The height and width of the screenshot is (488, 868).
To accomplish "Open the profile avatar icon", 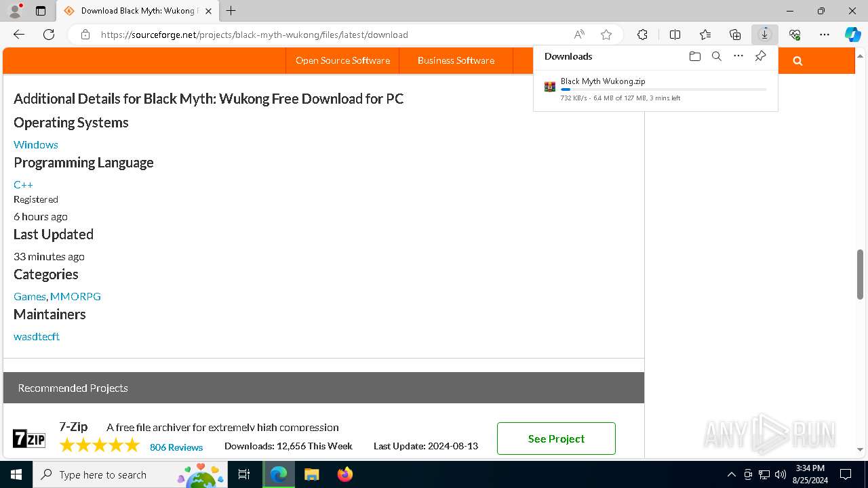I will (x=15, y=11).
